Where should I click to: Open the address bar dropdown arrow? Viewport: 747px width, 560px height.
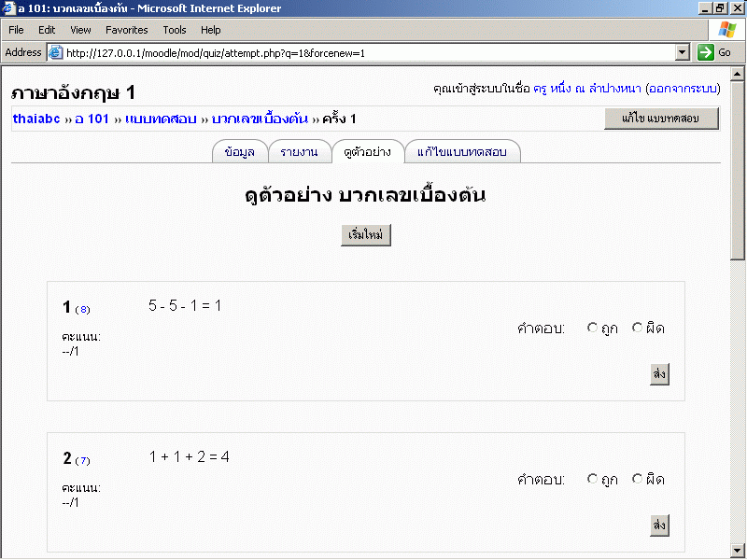[x=683, y=52]
